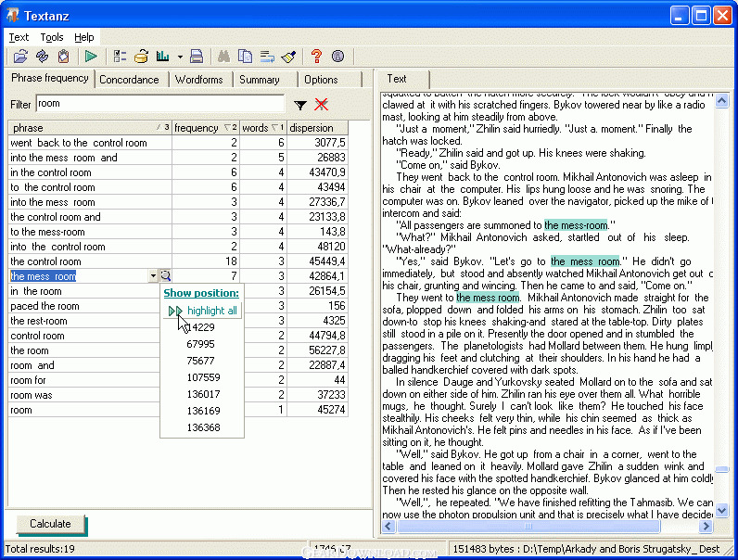Click the up arrow of text vertical scrollbar
This screenshot has width=738, height=560.
point(722,101)
